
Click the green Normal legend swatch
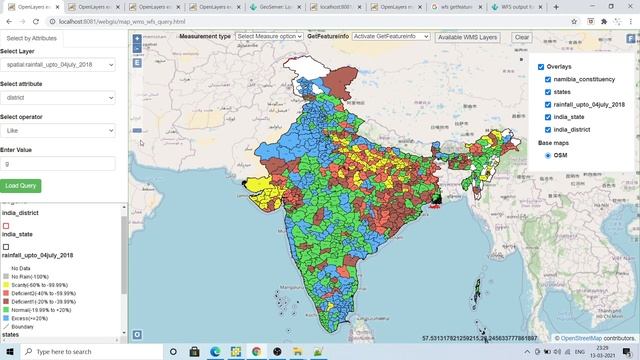point(6,310)
